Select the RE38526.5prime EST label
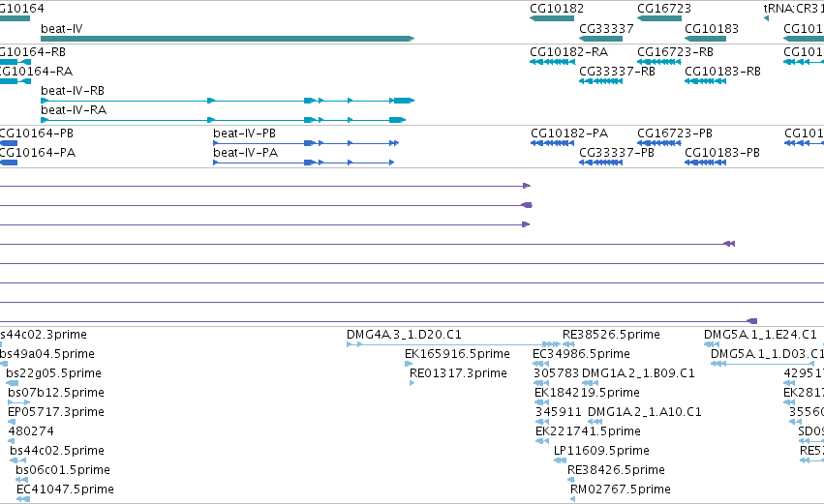This screenshot has width=824, height=504. tap(611, 335)
